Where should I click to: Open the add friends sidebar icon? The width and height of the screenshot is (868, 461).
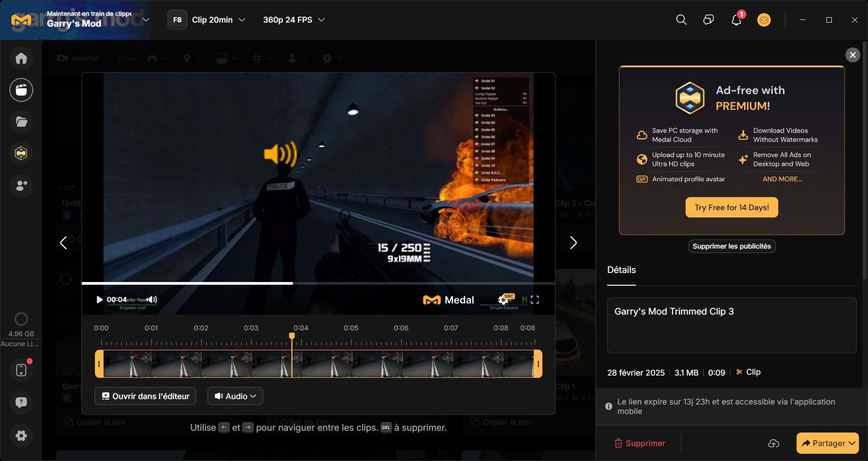point(21,185)
